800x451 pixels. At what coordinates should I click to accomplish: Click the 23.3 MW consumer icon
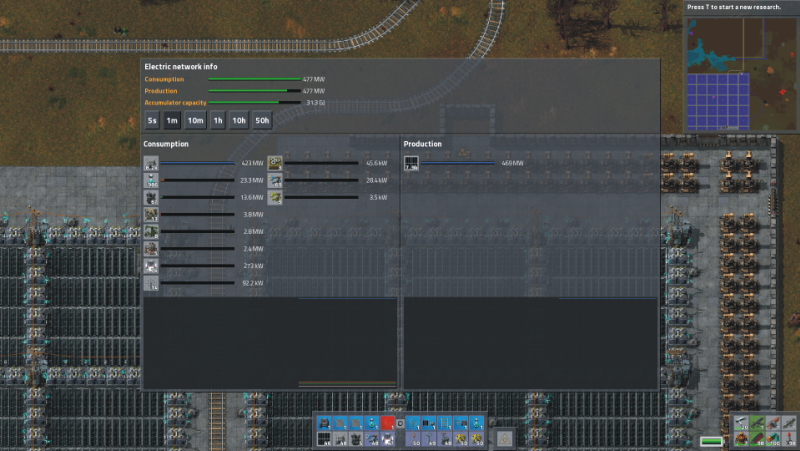151,180
